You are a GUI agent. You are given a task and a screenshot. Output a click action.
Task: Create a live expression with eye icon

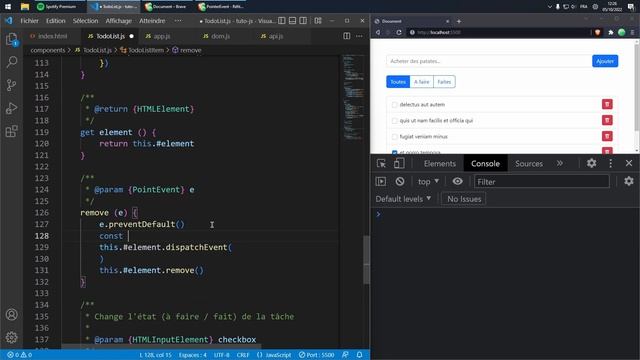pyautogui.click(x=458, y=181)
